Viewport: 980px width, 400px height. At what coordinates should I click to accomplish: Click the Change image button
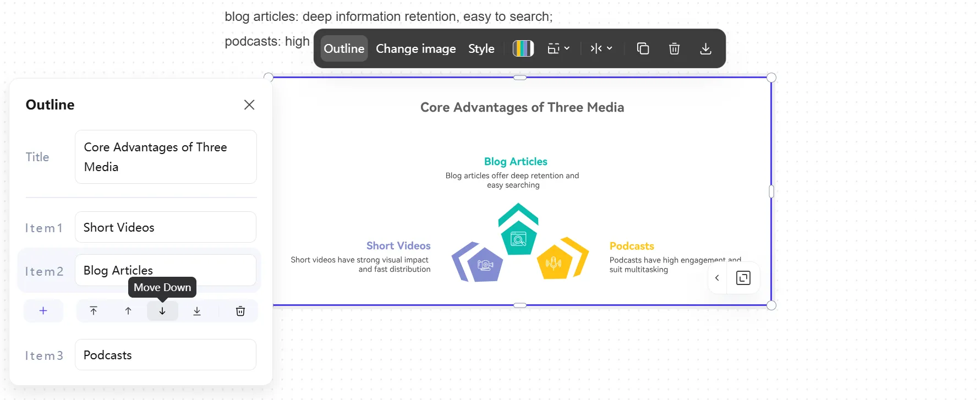pos(415,48)
